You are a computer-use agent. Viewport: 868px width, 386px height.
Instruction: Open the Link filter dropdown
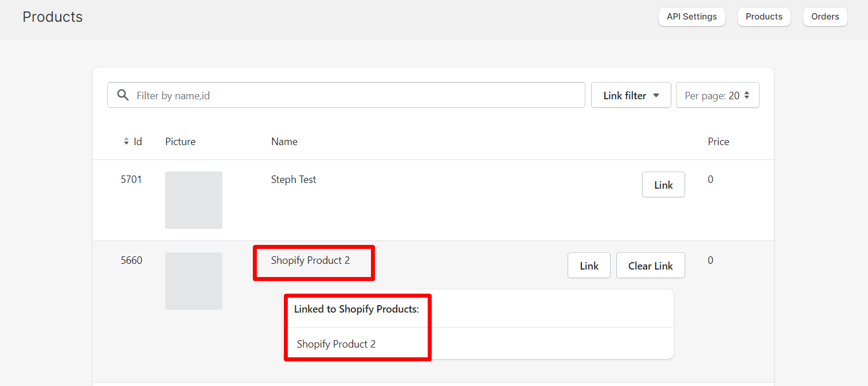[x=631, y=95]
